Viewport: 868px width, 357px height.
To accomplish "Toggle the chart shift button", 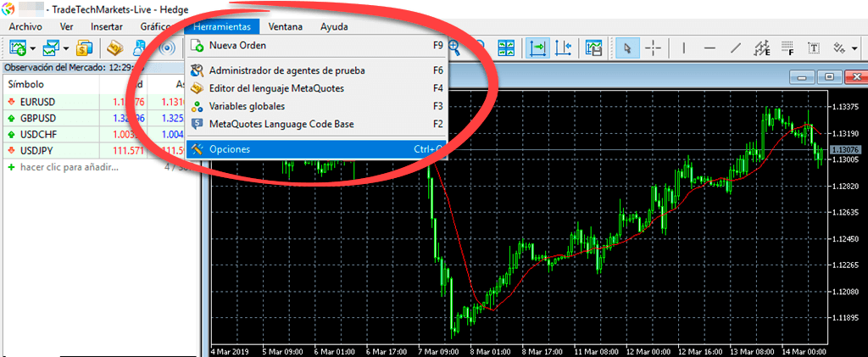I will click(563, 48).
